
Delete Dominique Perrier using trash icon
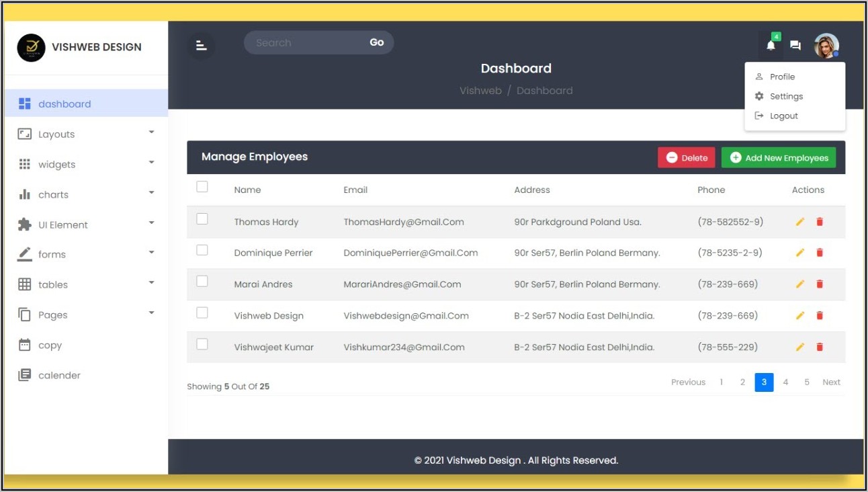point(820,253)
